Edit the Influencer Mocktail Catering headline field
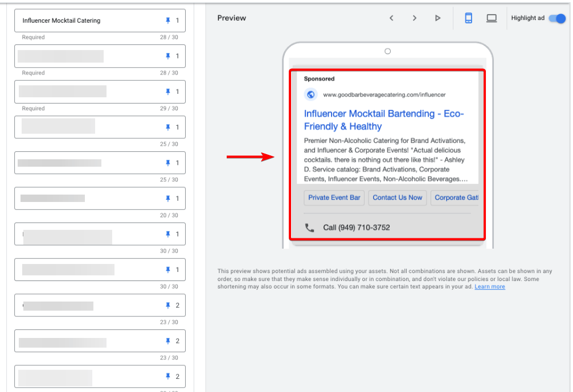573x392 pixels. point(85,20)
